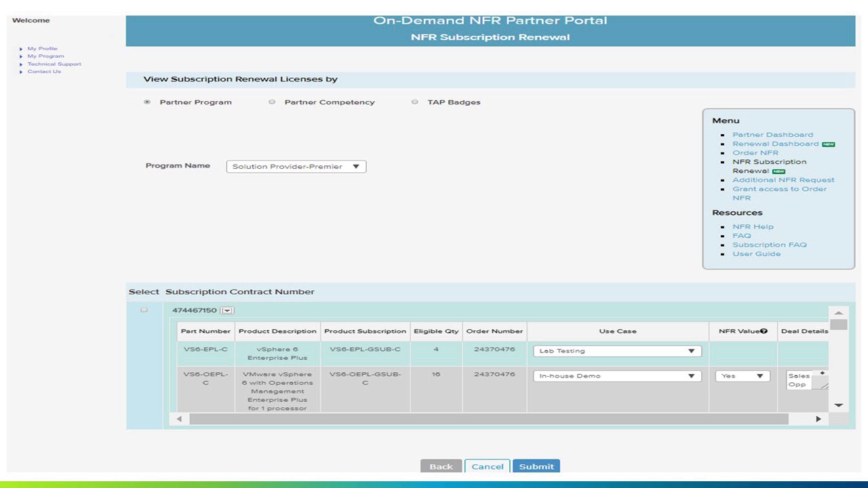868x488 pixels.
Task: Select the Partner Program radio button
Action: [147, 102]
